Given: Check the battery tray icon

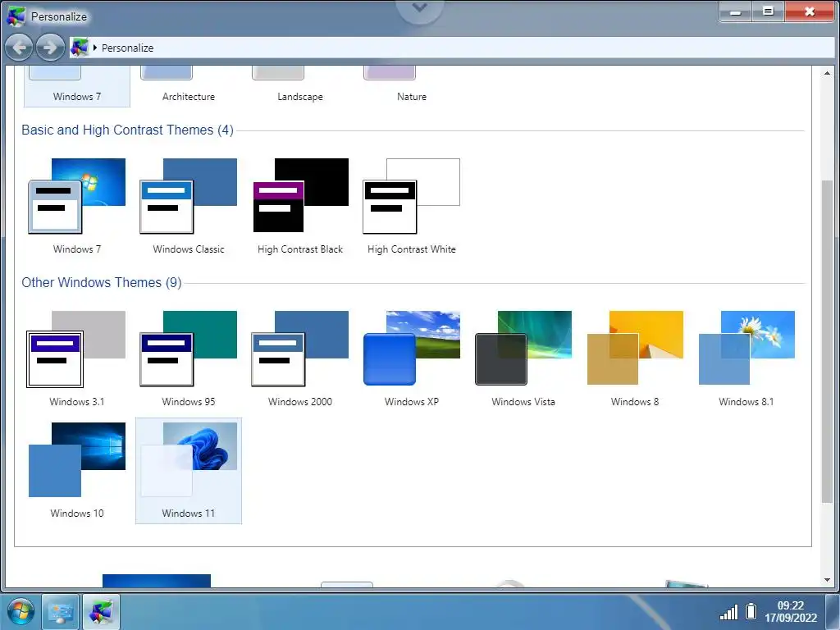Looking at the screenshot, I should point(751,611).
